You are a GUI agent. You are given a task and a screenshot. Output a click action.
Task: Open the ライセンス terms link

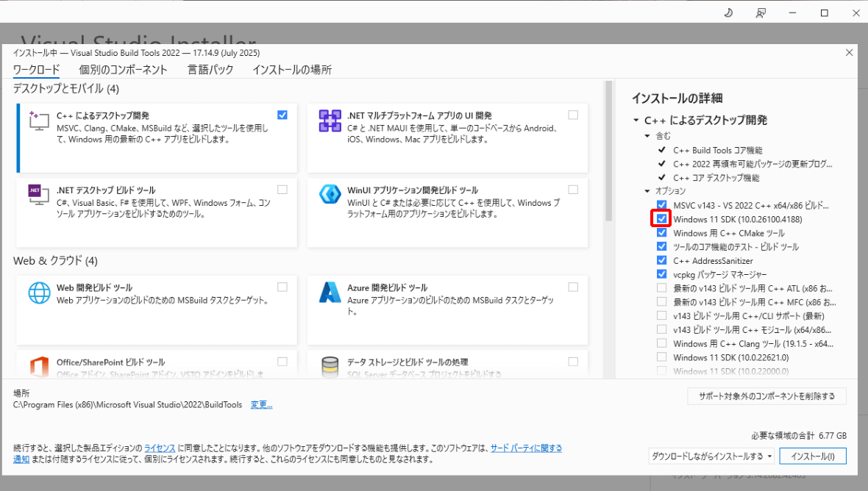160,448
